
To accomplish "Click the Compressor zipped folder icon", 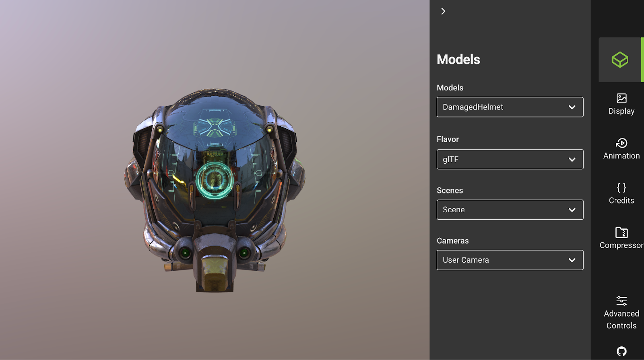I will click(x=621, y=232).
